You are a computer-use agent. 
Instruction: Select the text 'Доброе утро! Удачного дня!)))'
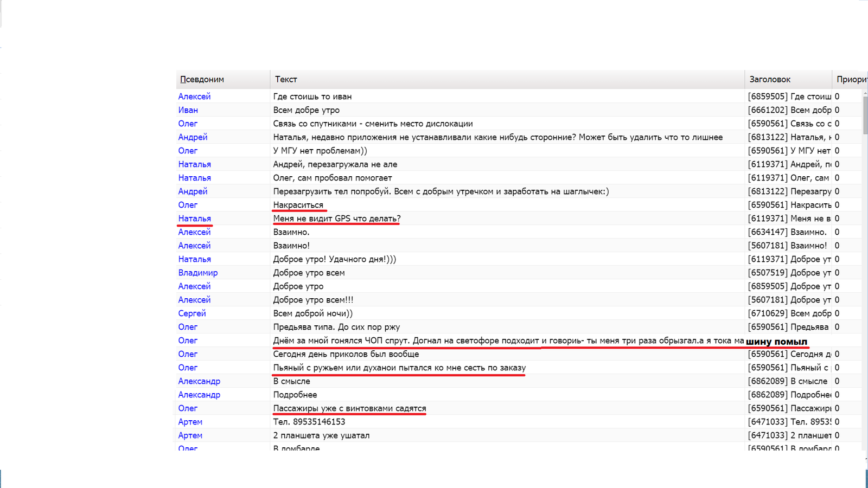[x=335, y=259]
